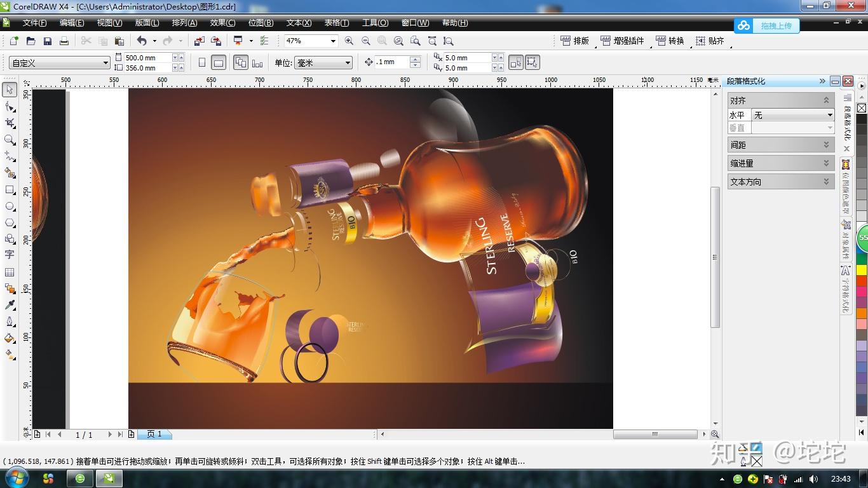Viewport: 868px width, 488px height.
Task: Open the 编辑(E) menu
Action: tap(72, 23)
